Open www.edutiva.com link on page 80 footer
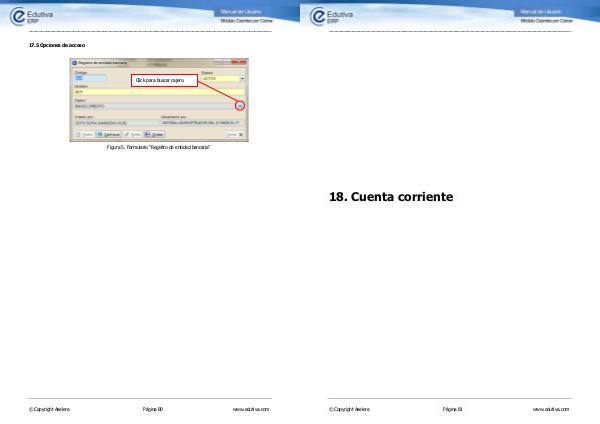 251,409
